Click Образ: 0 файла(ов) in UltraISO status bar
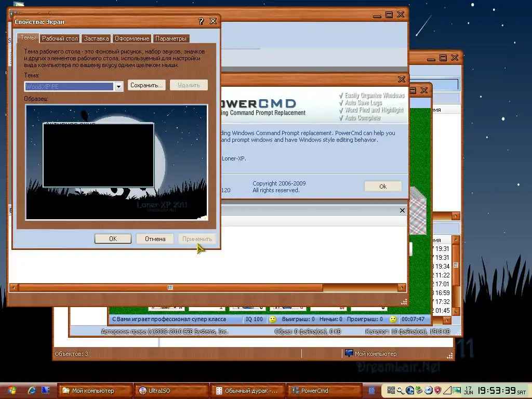Viewport: 532px width, 399px height. click(308, 331)
